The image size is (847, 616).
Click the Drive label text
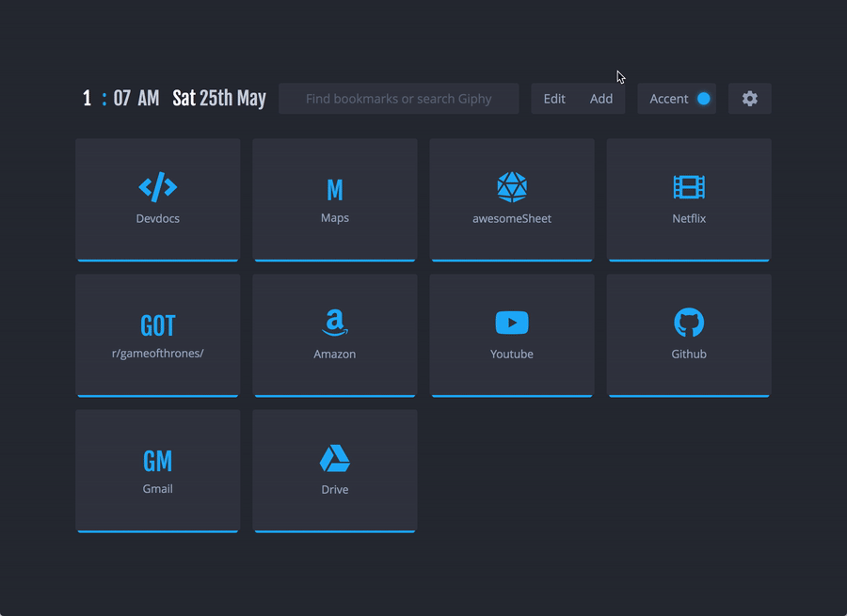(335, 490)
